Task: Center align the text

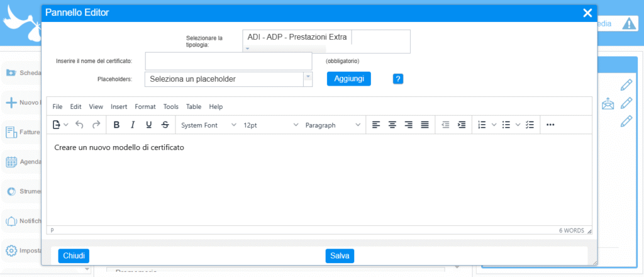Action: click(x=392, y=125)
